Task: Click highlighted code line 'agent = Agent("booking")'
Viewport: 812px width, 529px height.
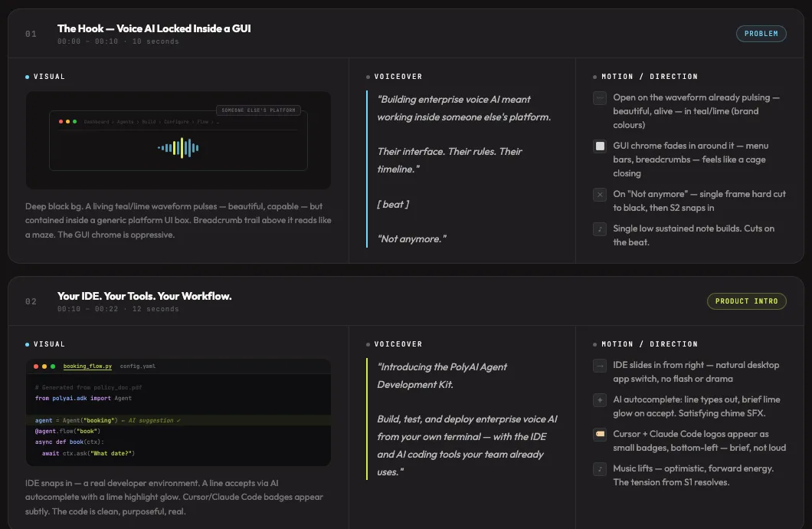Action: pyautogui.click(x=178, y=421)
